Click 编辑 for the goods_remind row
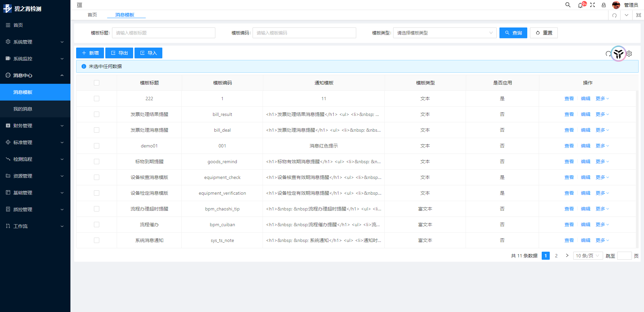644x312 pixels. [x=586, y=162]
